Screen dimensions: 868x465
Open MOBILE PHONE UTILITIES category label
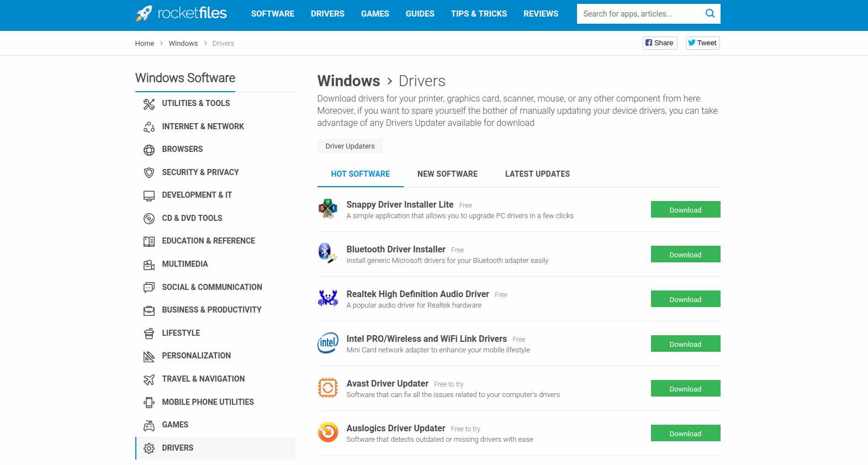pyautogui.click(x=208, y=402)
